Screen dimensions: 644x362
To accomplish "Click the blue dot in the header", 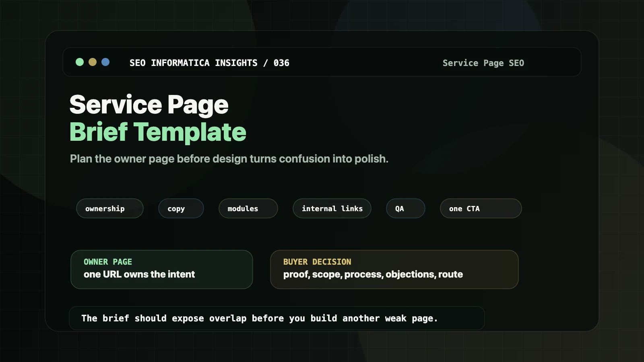I will coord(105,62).
